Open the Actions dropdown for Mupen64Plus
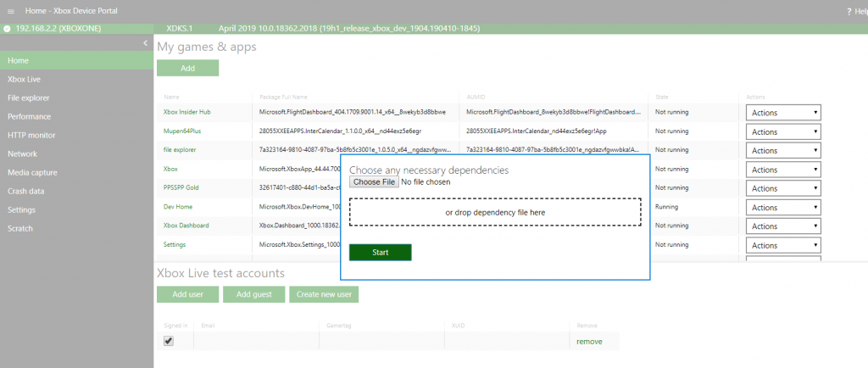This screenshot has height=368, width=868. coord(783,131)
